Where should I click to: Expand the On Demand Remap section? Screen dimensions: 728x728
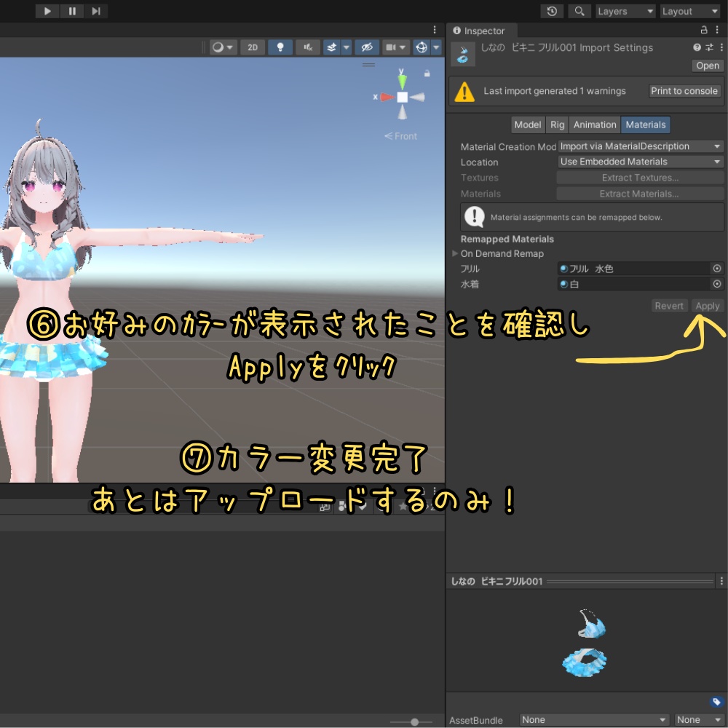pyautogui.click(x=455, y=253)
